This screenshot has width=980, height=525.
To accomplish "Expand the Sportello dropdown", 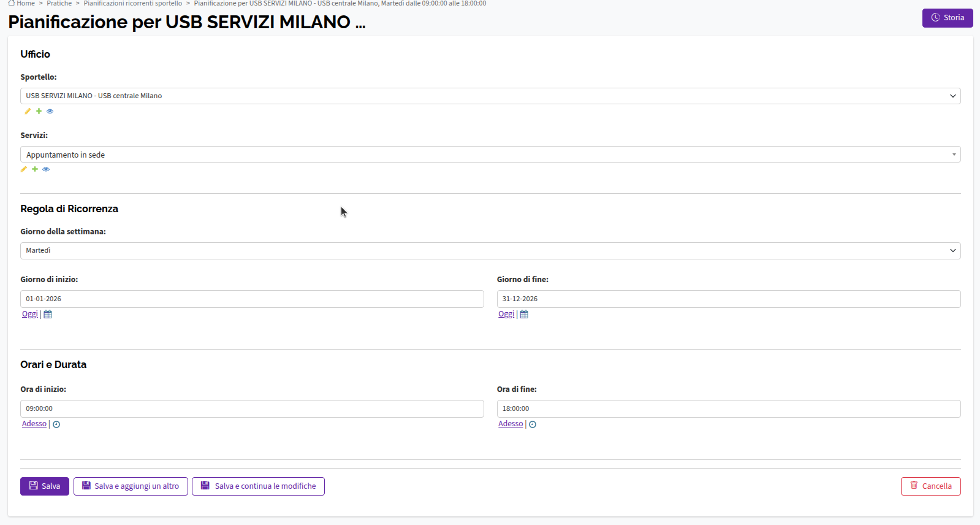I will point(490,96).
